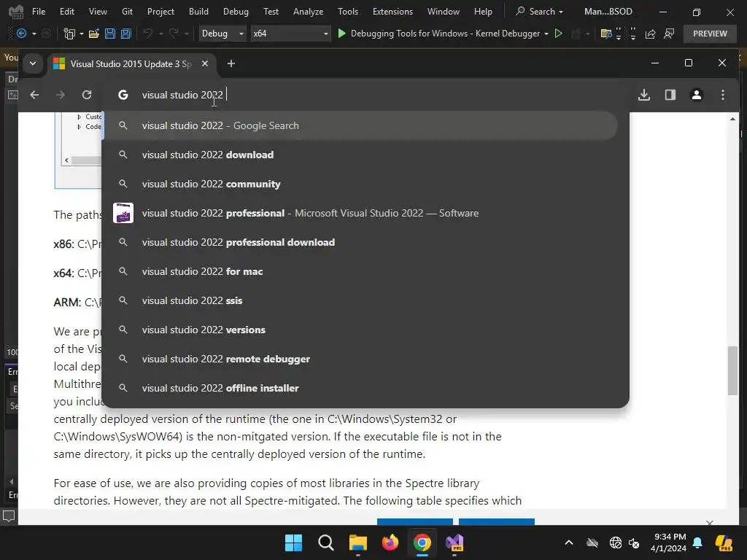Open the Chrome profile icon
Image resolution: width=747 pixels, height=560 pixels.
point(697,95)
